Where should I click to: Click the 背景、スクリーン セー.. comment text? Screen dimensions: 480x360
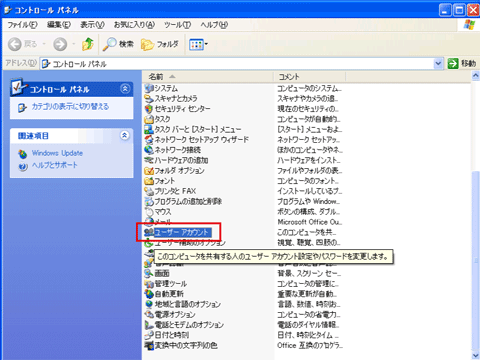[309, 273]
